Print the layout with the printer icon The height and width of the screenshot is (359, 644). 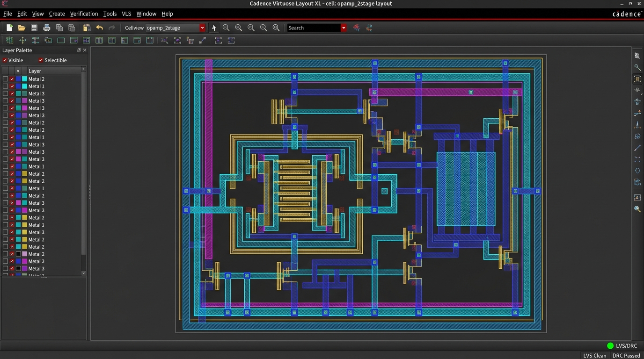[x=47, y=28]
